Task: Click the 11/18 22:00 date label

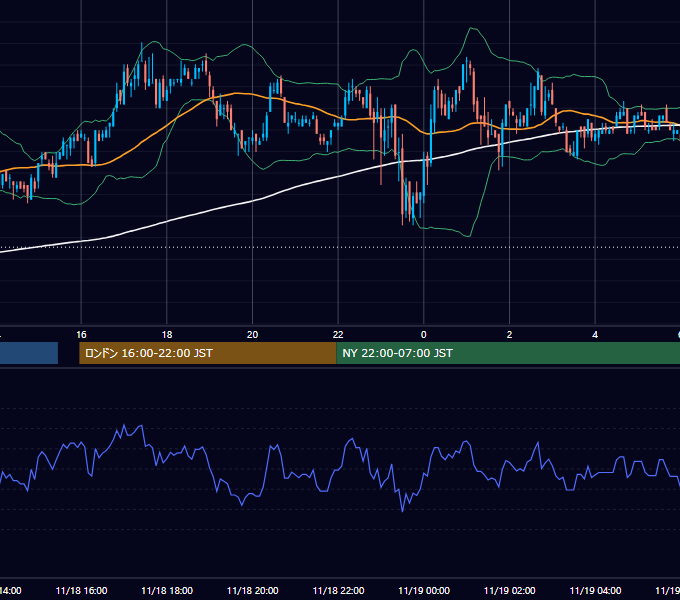Action: pos(338,590)
